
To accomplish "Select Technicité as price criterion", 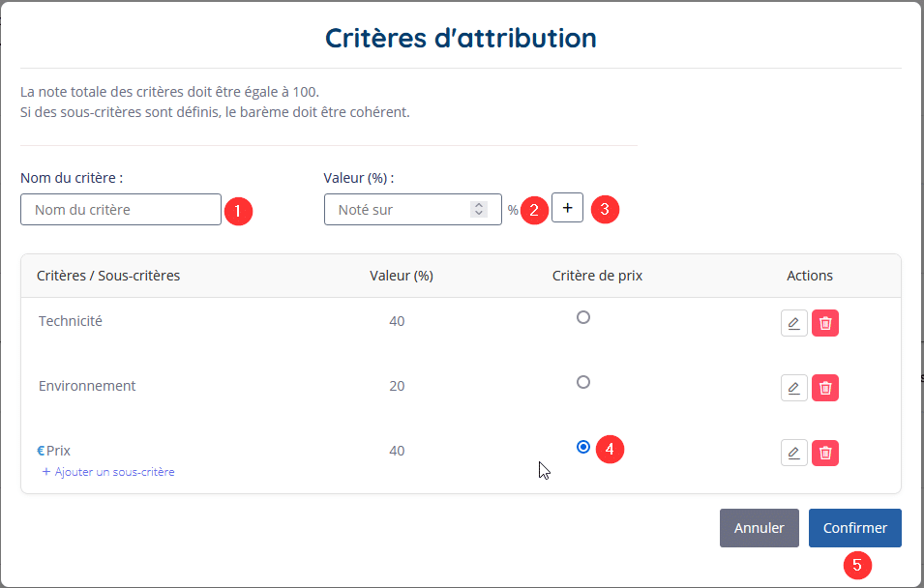I will (582, 317).
